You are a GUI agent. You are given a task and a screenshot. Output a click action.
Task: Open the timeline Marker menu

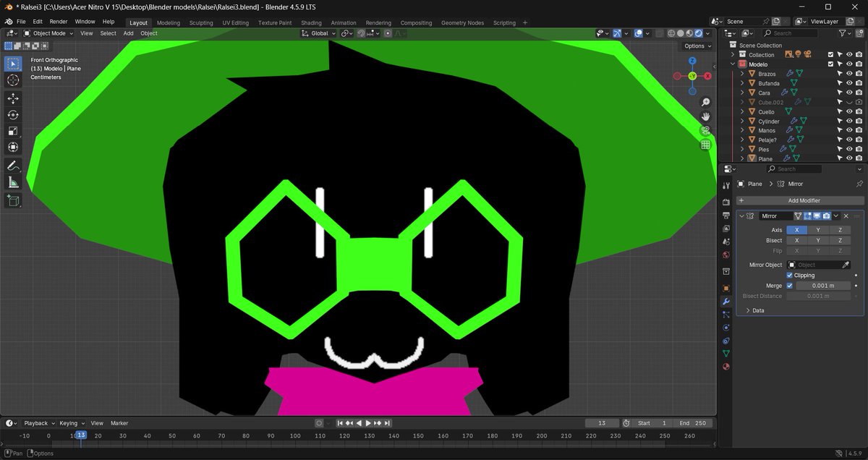click(x=119, y=423)
